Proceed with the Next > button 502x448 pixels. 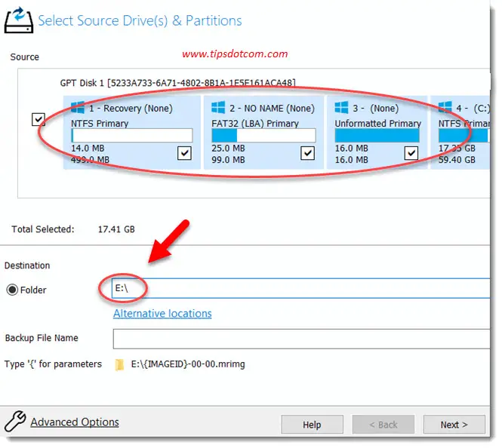454,425
